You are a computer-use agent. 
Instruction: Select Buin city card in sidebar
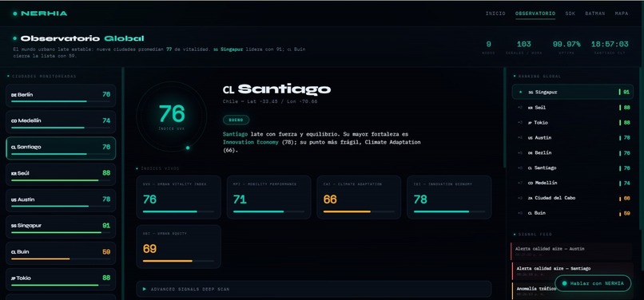(x=61, y=253)
